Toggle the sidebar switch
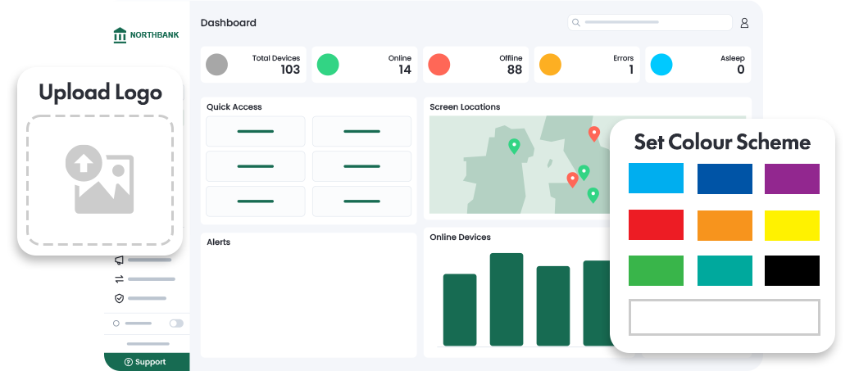This screenshot has width=868, height=371. [x=176, y=323]
